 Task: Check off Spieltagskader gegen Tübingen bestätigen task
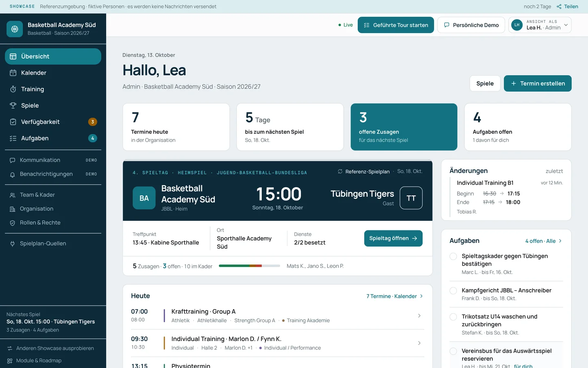(x=453, y=256)
